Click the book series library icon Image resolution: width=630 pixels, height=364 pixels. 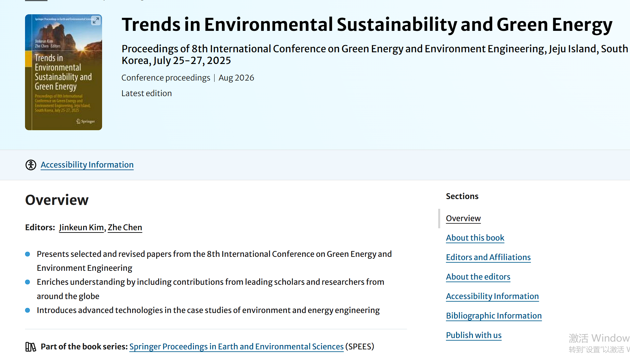[x=31, y=347]
